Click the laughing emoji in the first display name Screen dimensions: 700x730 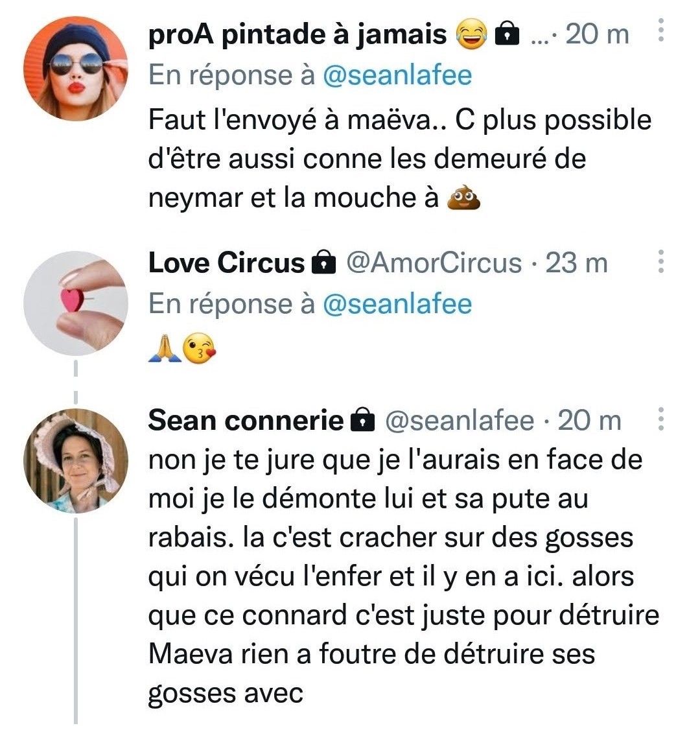coord(472,34)
